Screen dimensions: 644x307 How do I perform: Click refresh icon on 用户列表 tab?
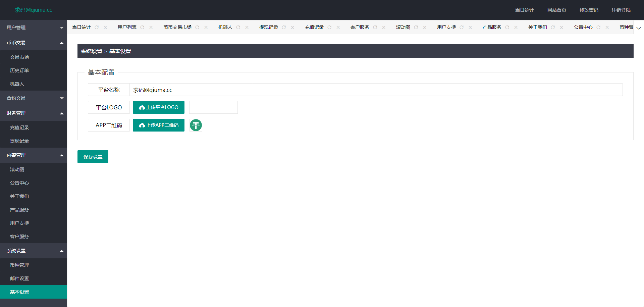point(142,28)
